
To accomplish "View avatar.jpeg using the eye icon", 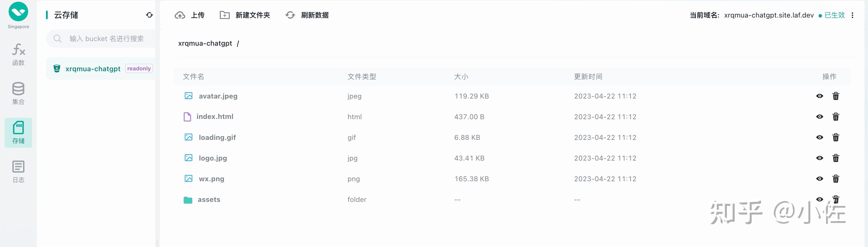I will pos(819,96).
